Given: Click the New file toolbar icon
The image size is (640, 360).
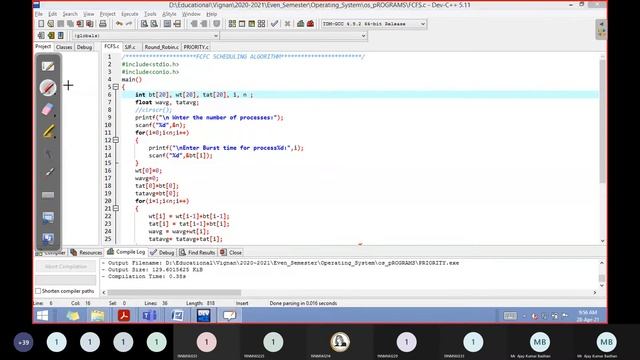Looking at the screenshot, I should (41, 24).
